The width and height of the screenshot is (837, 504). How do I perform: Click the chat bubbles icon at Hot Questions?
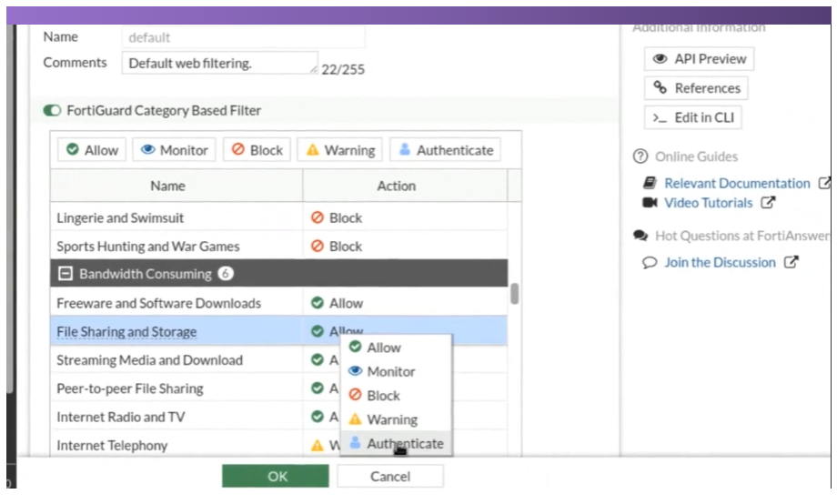[x=640, y=236]
